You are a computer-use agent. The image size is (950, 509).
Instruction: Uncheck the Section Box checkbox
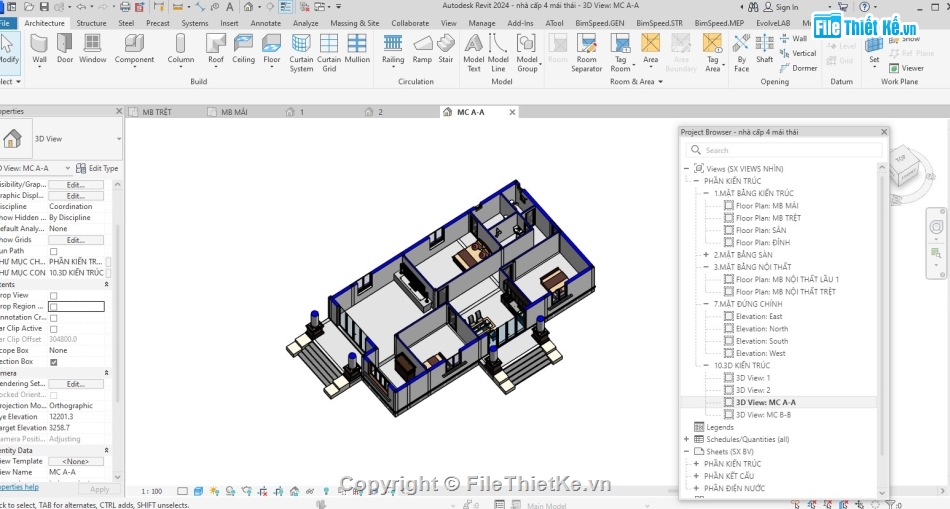coord(53,362)
